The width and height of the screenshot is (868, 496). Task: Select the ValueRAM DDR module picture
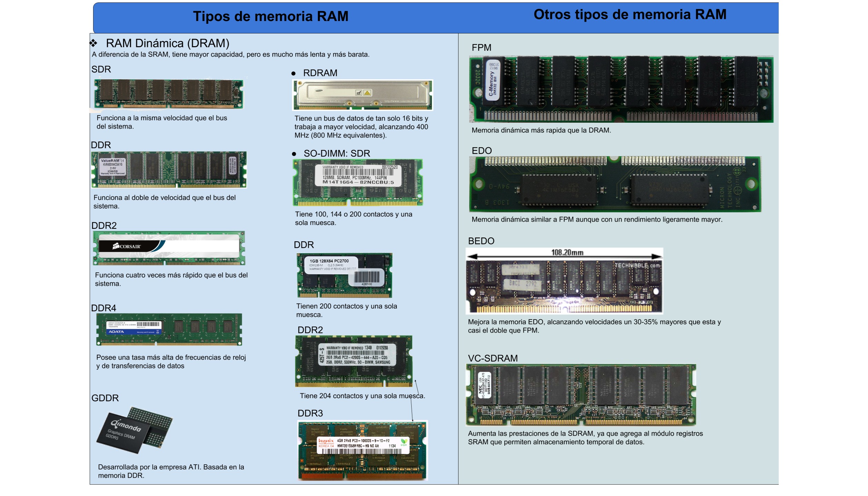[x=169, y=170]
